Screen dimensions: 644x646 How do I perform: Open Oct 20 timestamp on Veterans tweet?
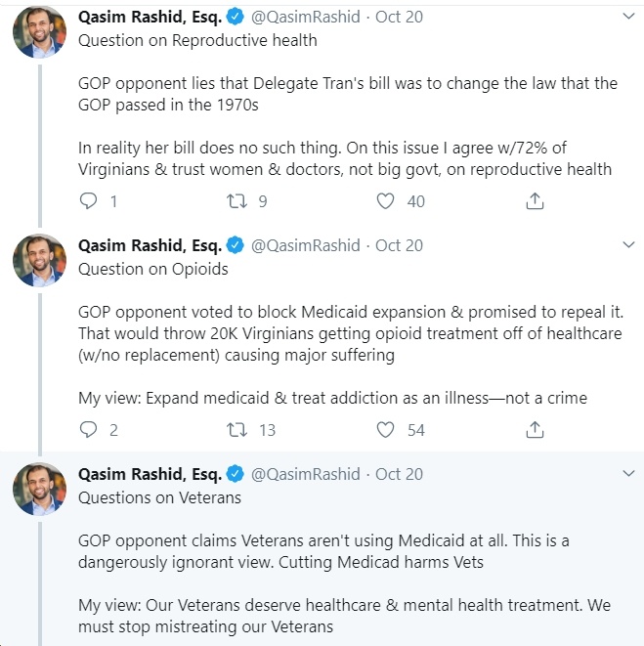[x=399, y=474]
